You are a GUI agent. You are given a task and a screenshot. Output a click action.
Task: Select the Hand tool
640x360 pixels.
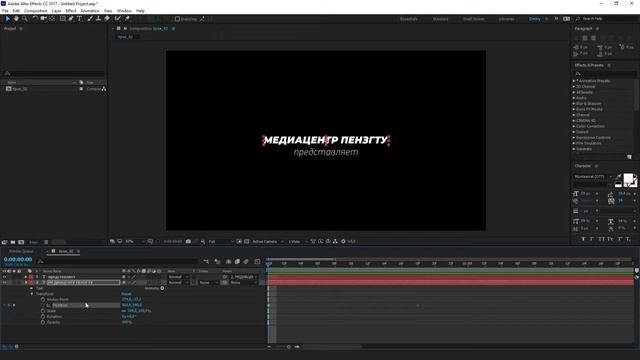(x=16, y=18)
